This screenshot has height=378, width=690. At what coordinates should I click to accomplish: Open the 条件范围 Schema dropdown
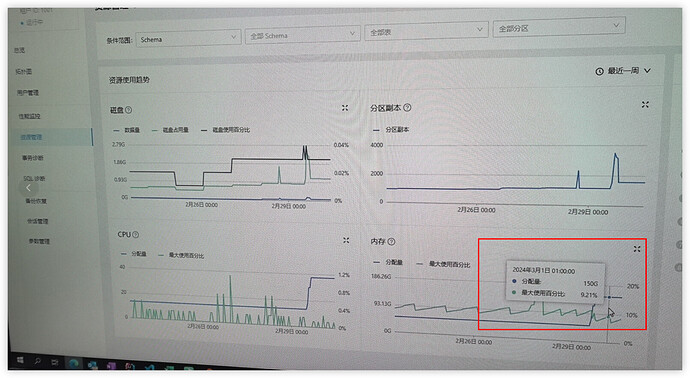pyautogui.click(x=188, y=39)
